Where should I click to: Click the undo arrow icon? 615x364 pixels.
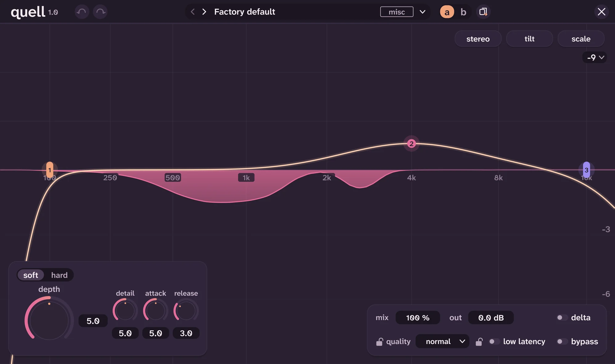tap(82, 12)
